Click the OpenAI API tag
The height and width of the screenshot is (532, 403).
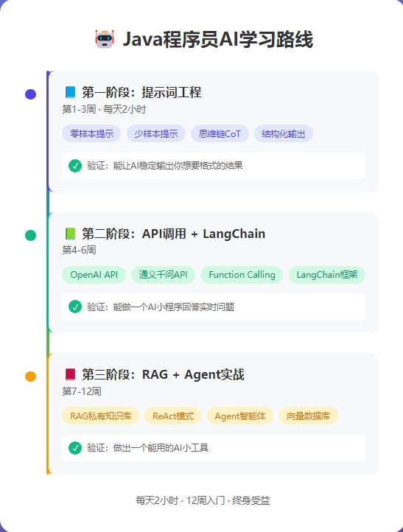pyautogui.click(x=94, y=275)
